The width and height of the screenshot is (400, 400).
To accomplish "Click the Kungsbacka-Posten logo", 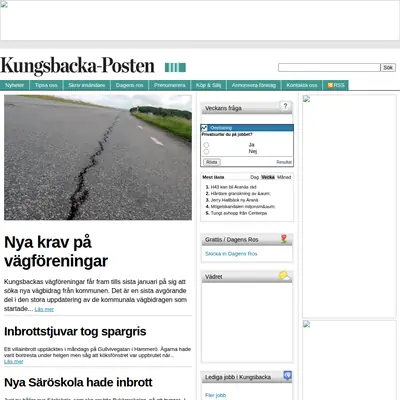I will [77, 66].
